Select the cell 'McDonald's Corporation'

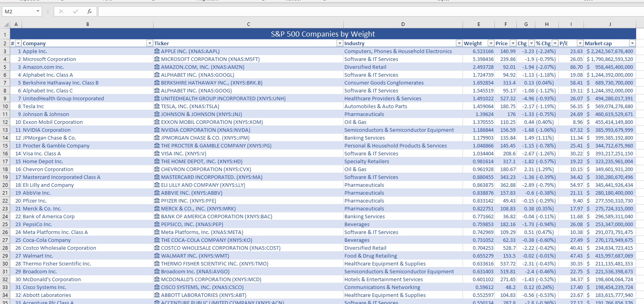coord(88,279)
